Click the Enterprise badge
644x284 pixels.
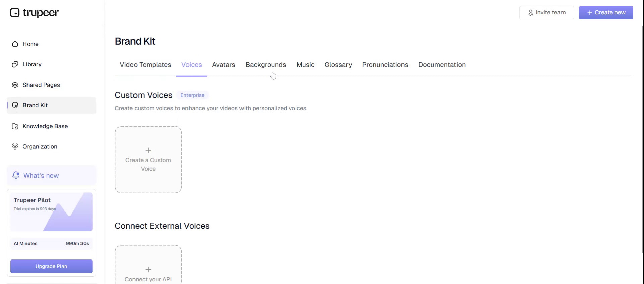[x=192, y=95]
